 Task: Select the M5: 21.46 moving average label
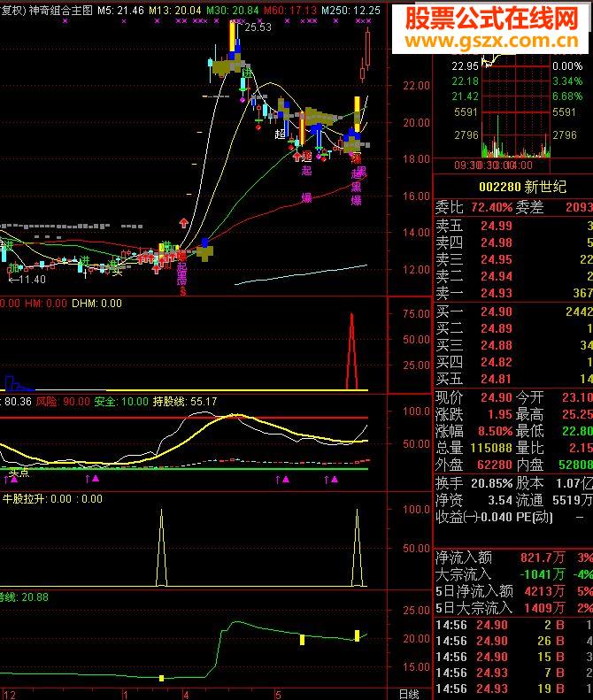121,11
